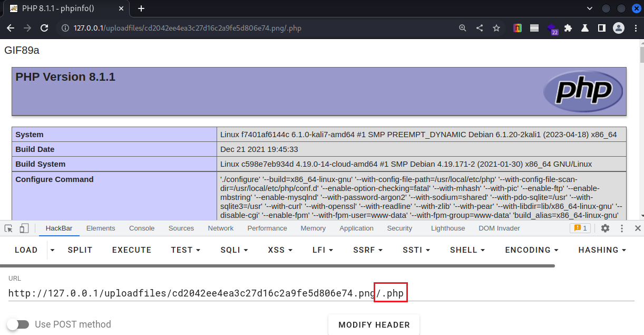Image resolution: width=644 pixels, height=335 pixels.
Task: Click the HackBar horizontal toolbar scrollbar
Action: [277, 266]
